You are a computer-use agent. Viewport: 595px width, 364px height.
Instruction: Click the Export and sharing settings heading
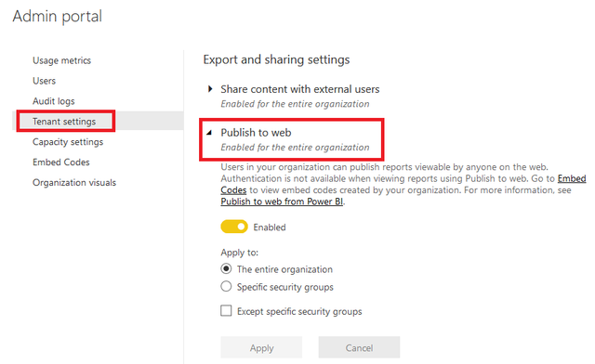coord(276,59)
